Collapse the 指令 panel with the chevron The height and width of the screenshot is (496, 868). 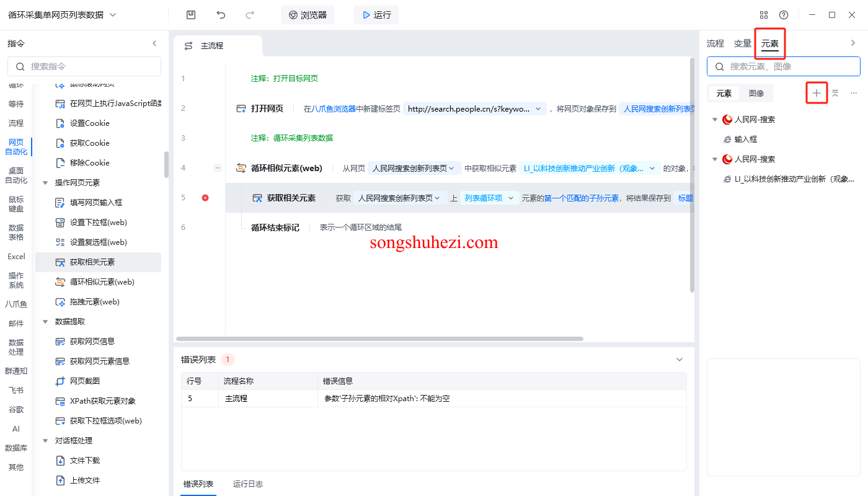point(154,43)
